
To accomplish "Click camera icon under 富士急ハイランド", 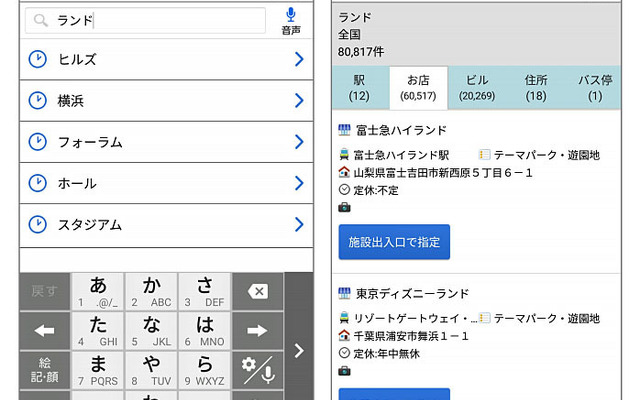I will 344,207.
